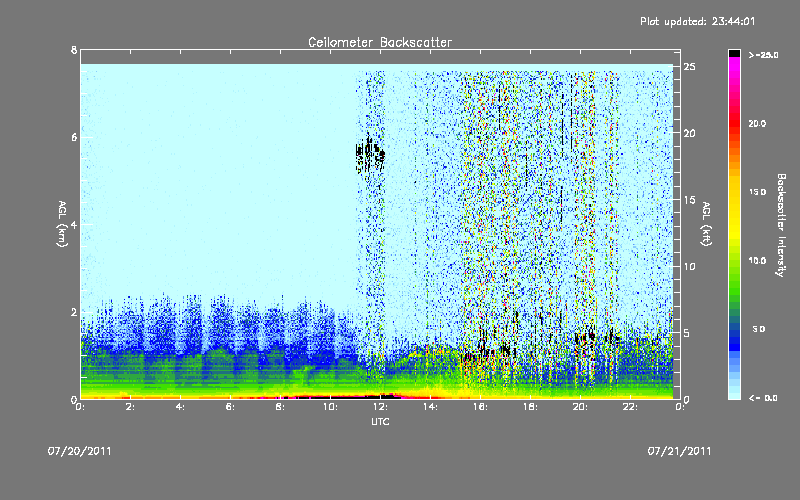Select the "<= 0.0" colorbar minimum label
Viewport: 800px width, 500px height.
[x=763, y=398]
